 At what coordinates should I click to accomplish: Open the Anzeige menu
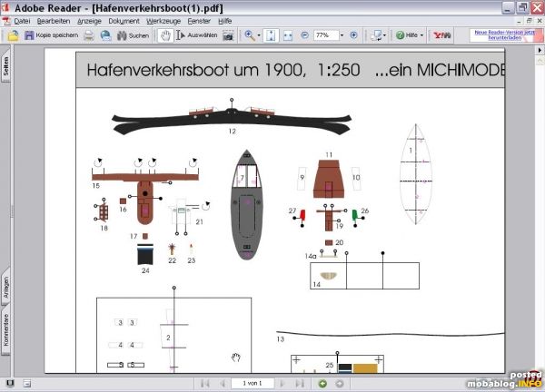click(89, 21)
